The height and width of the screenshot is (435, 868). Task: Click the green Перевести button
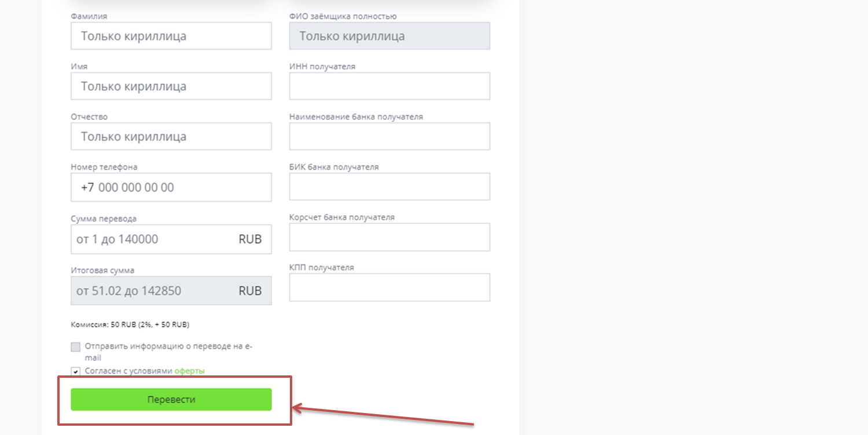pyautogui.click(x=171, y=400)
